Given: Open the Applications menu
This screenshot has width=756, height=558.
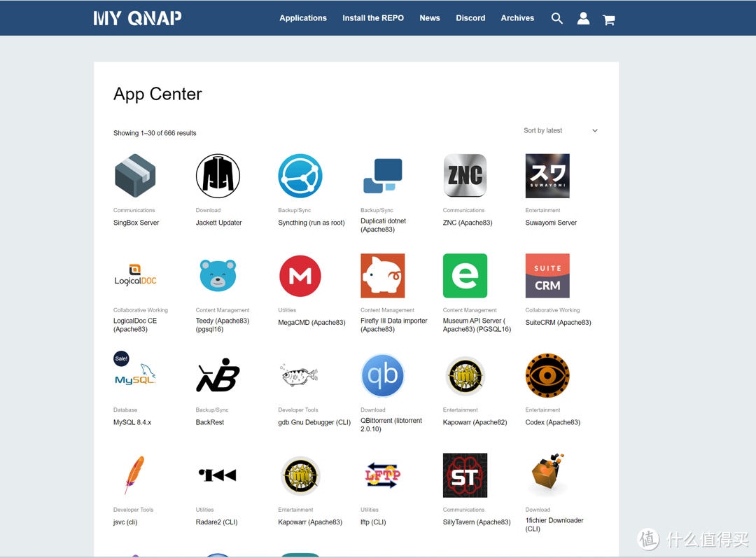Looking at the screenshot, I should (303, 18).
